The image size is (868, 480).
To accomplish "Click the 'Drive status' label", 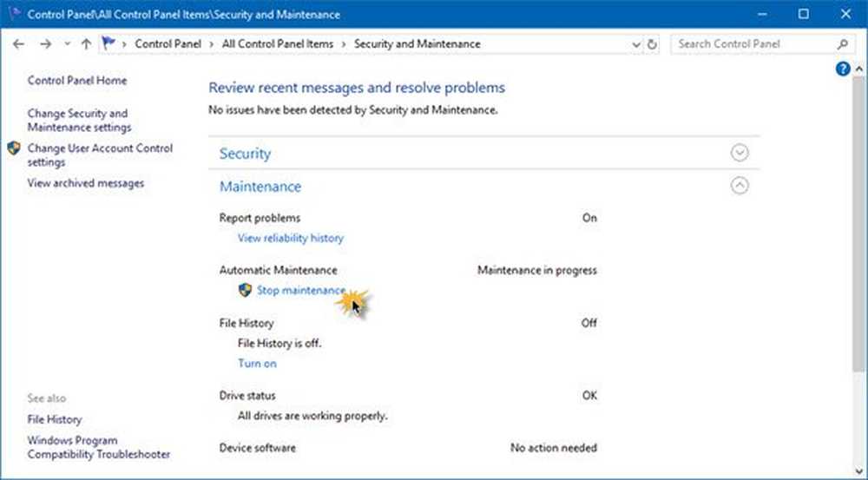I will (247, 396).
